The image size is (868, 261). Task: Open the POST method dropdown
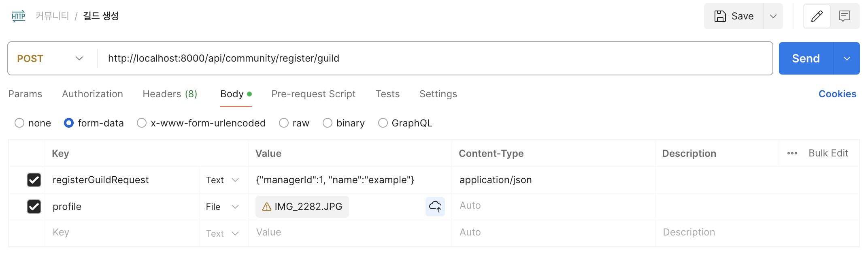[x=51, y=58]
